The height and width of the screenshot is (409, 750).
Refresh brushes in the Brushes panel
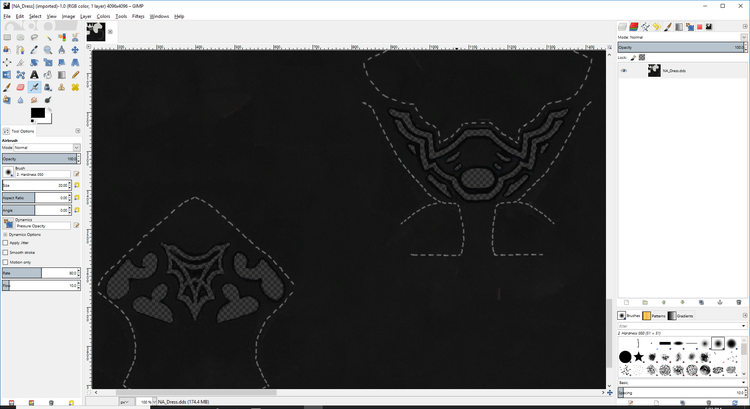(735, 403)
